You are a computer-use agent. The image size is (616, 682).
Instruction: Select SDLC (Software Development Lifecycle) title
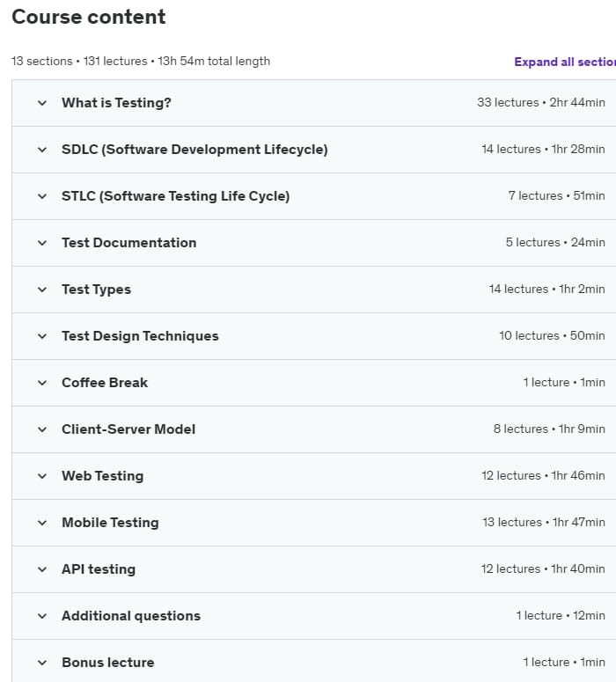point(194,150)
